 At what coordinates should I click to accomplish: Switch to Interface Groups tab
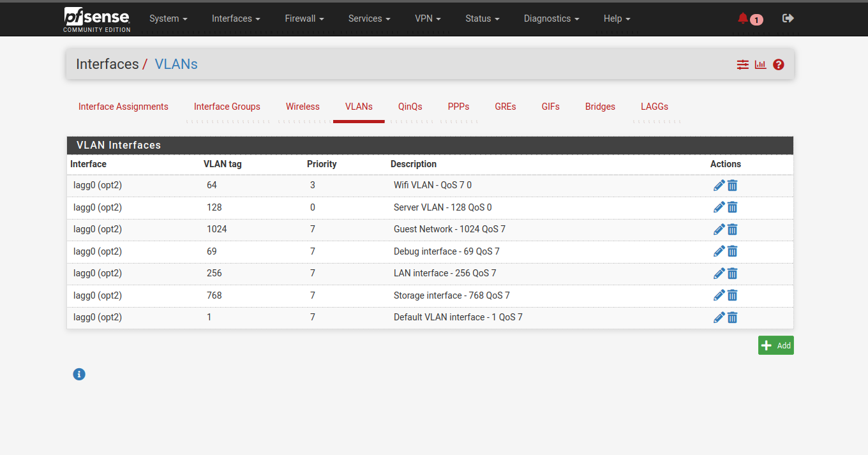pyautogui.click(x=227, y=107)
